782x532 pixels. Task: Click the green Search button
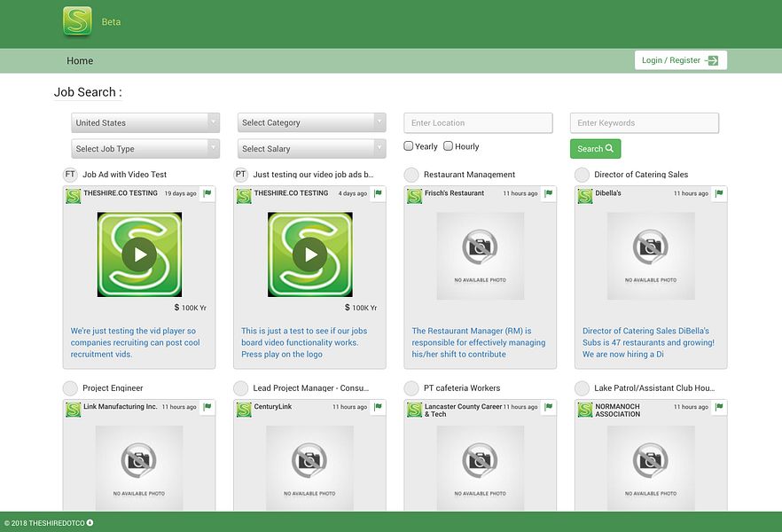pos(596,149)
